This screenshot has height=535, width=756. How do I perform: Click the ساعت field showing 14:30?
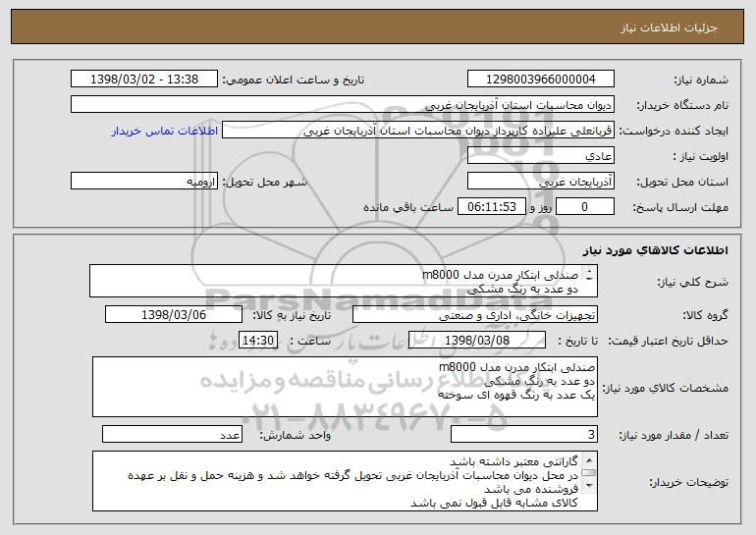pyautogui.click(x=258, y=341)
